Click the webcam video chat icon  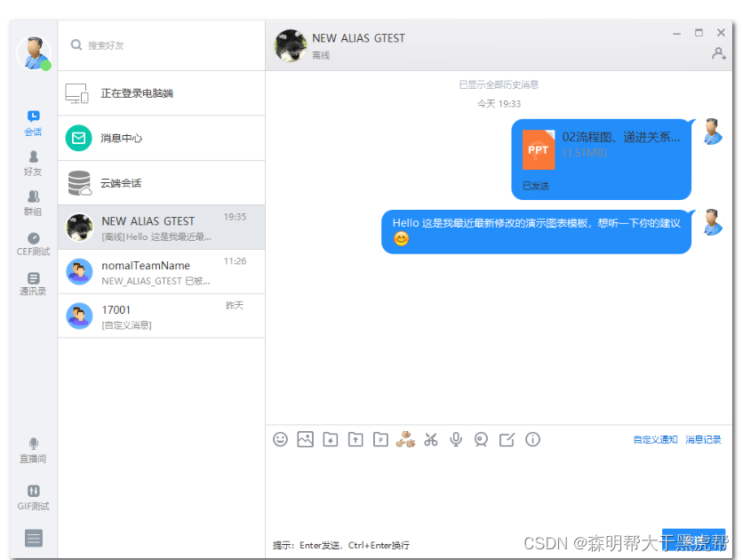click(481, 440)
